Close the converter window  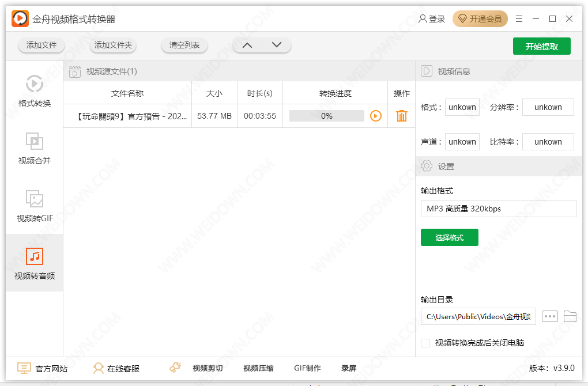click(569, 19)
